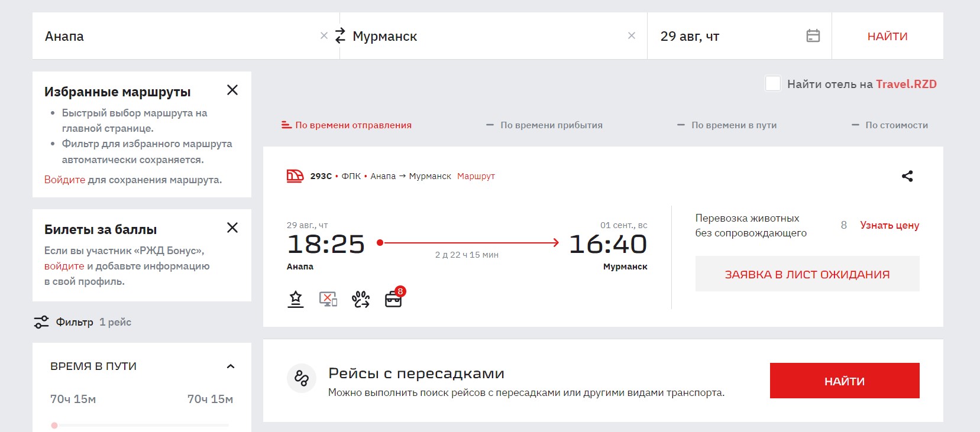Clear the Анапа departure field
Screen dimensions: 980x432
(x=324, y=35)
